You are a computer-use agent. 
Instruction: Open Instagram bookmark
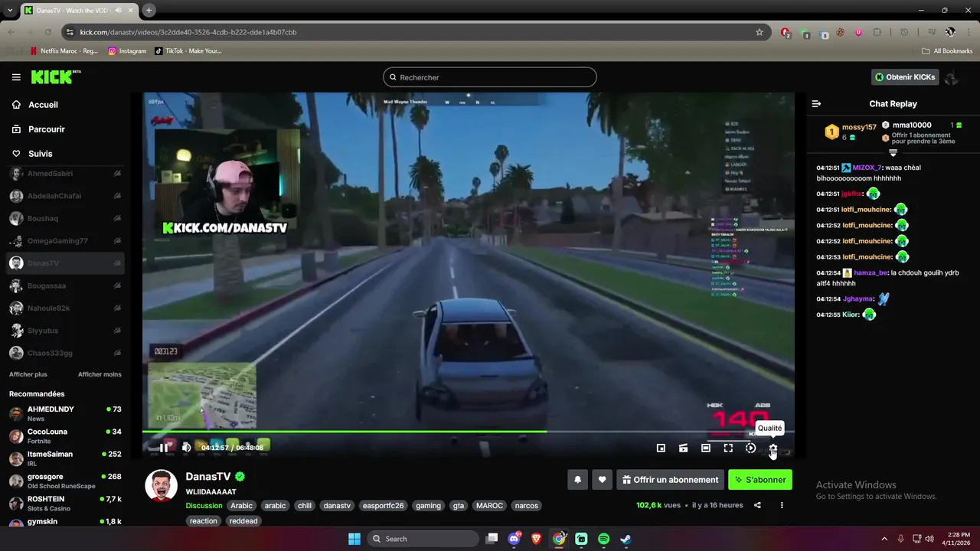(127, 51)
